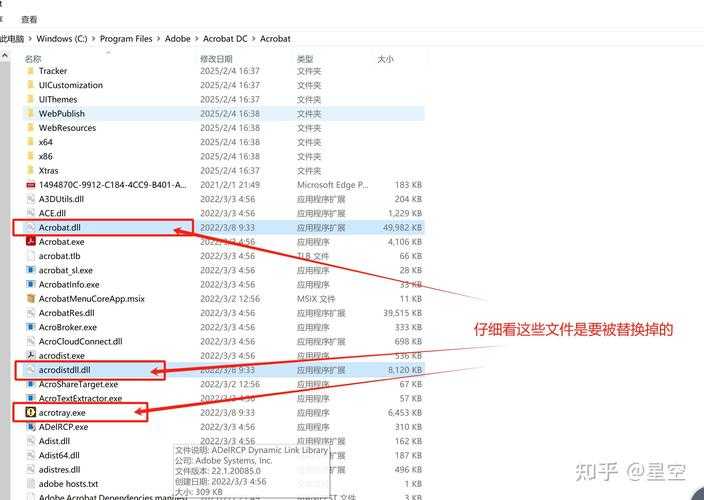Select the Xtras folder icon

coord(30,171)
